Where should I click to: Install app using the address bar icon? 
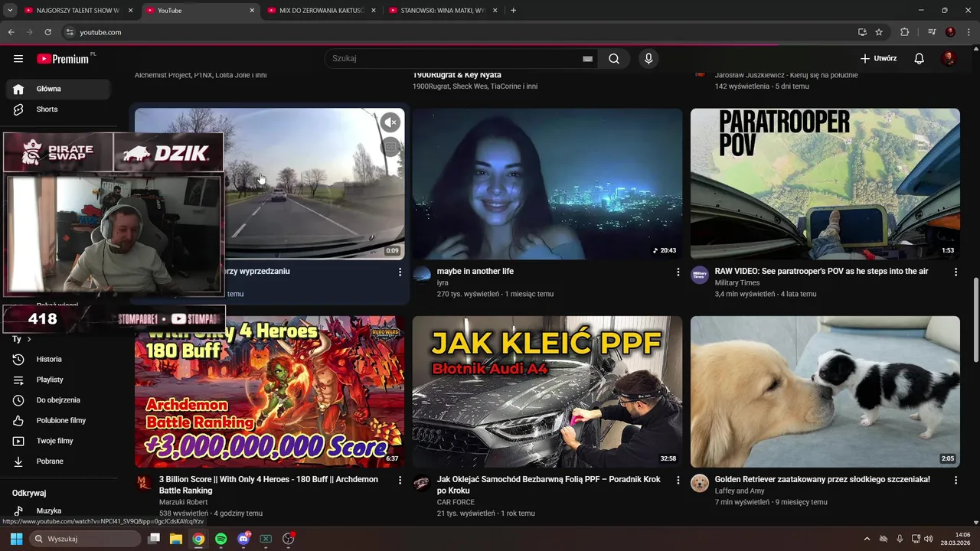click(862, 32)
